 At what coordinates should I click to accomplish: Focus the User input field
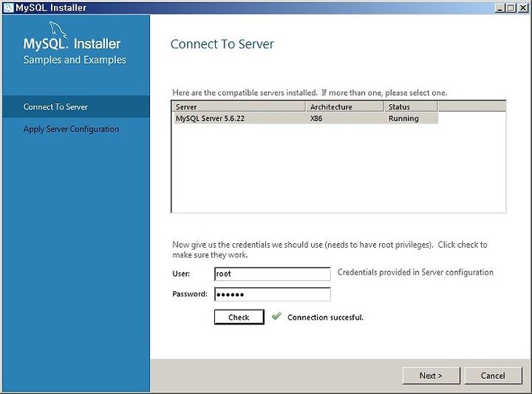[273, 274]
